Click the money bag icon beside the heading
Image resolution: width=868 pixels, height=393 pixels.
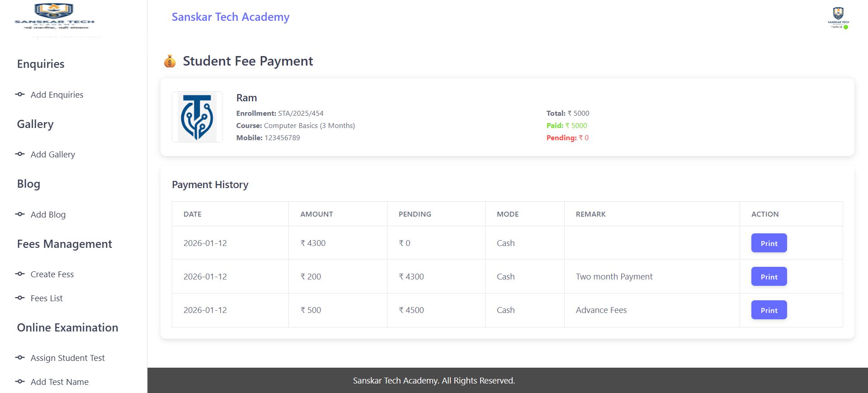[170, 61]
